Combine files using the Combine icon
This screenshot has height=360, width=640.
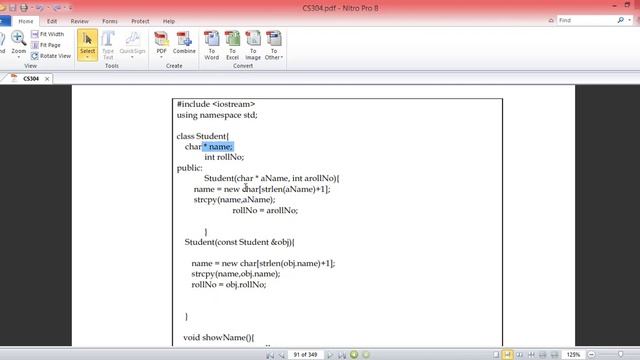click(x=184, y=42)
